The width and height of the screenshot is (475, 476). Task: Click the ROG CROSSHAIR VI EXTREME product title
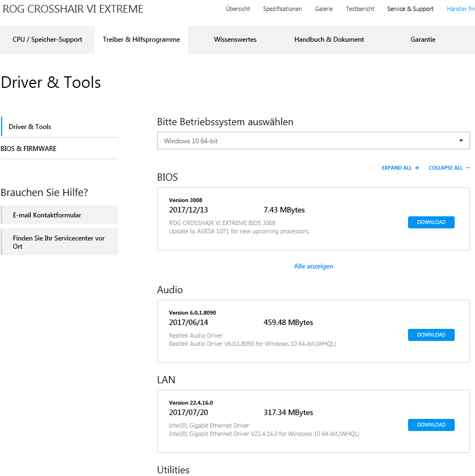pos(73,9)
